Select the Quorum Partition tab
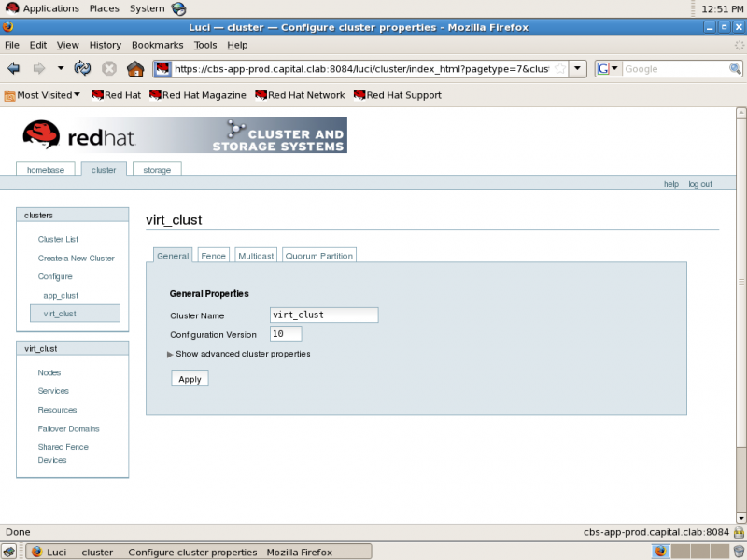 coord(319,256)
